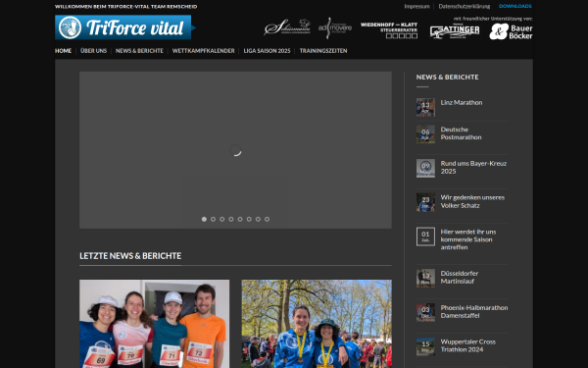
Task: Open the Wuppertaler Cross Triathlon 2024 article
Action: (468, 345)
